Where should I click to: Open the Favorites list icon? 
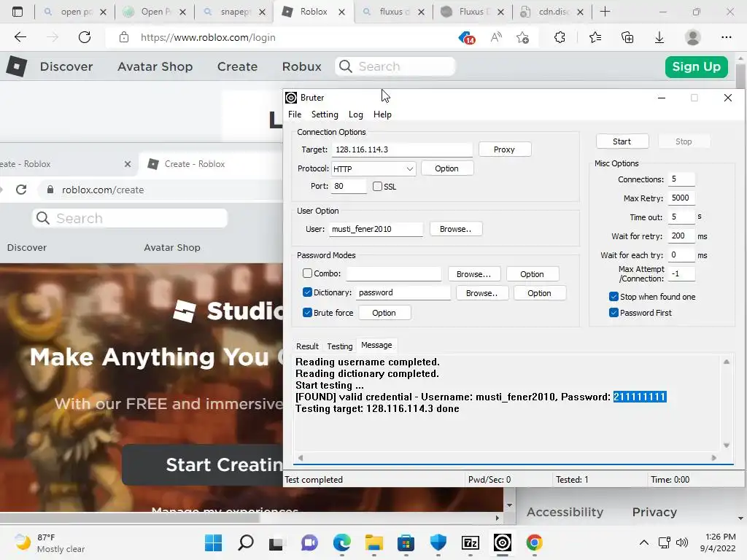click(595, 37)
